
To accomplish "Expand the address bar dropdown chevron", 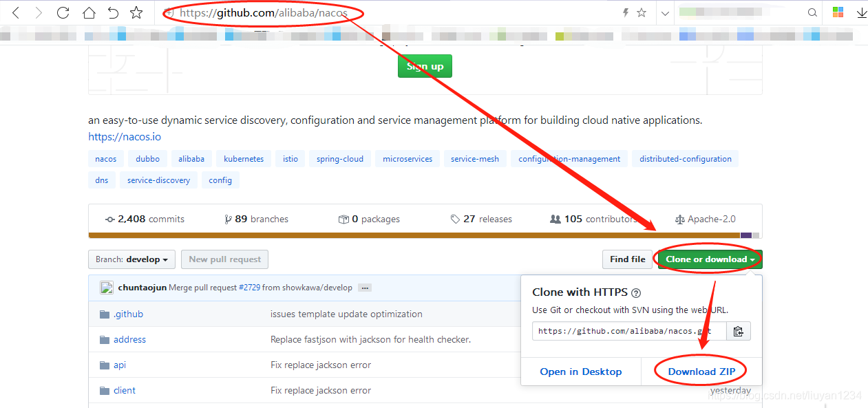I will (x=665, y=13).
